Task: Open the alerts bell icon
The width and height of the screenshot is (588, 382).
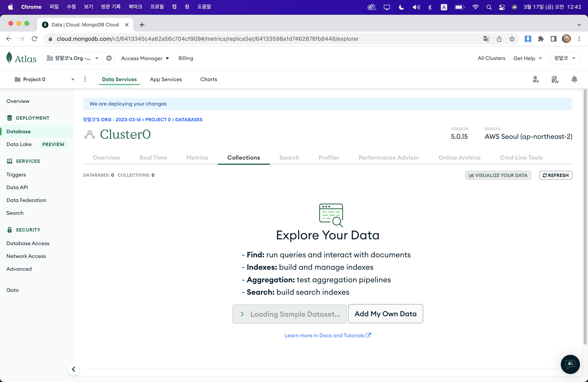Action: tap(574, 80)
